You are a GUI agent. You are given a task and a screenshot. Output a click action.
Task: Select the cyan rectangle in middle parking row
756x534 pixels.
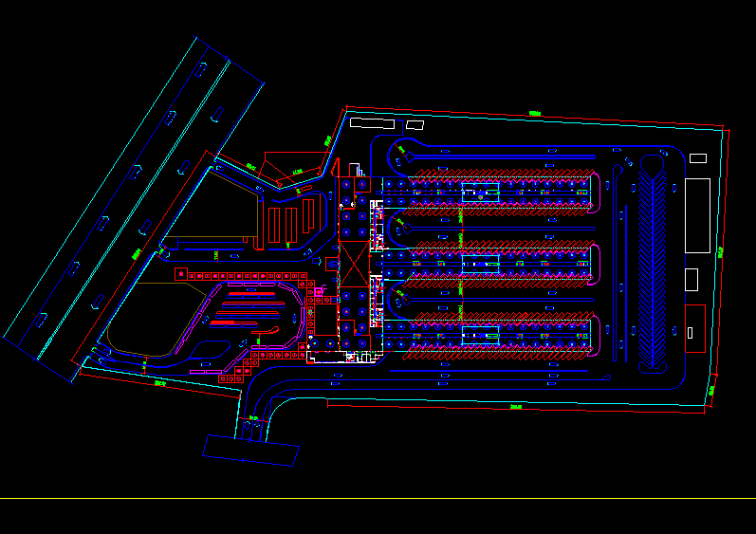pyautogui.click(x=480, y=263)
